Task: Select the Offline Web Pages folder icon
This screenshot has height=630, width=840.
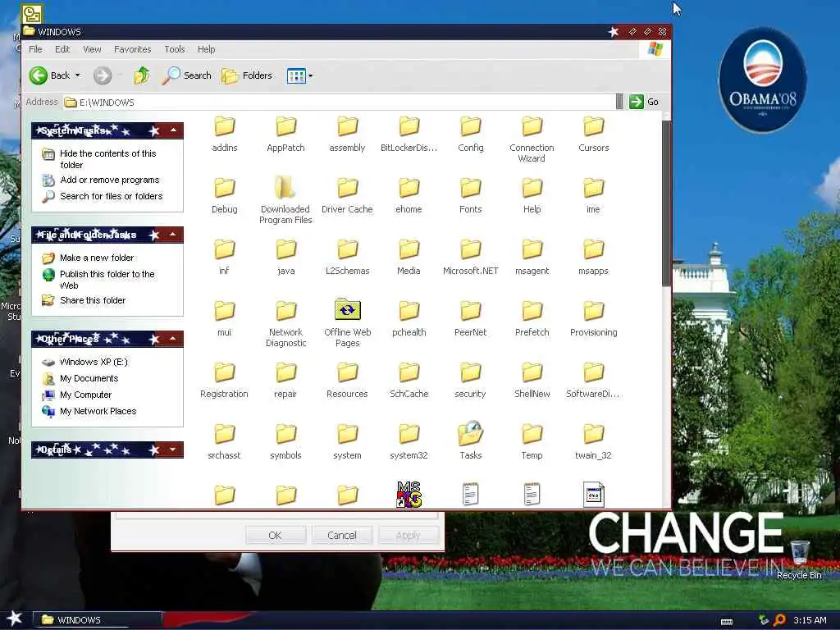Action: tap(348, 309)
